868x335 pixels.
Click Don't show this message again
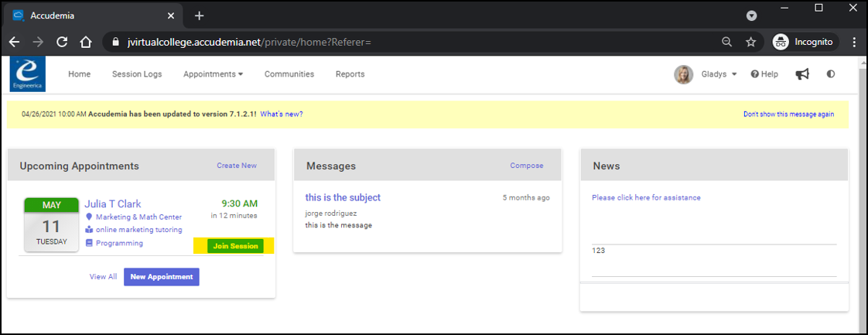(x=788, y=114)
